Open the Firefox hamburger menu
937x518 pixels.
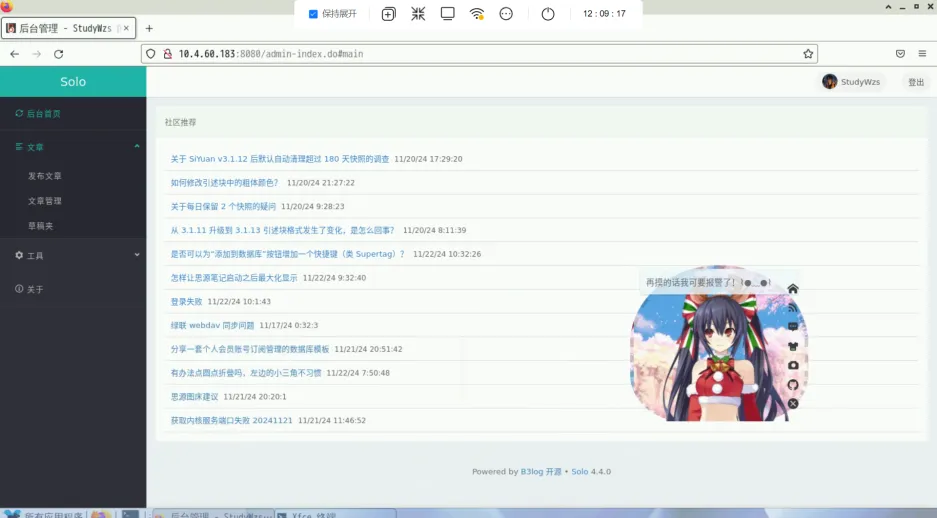[922, 54]
